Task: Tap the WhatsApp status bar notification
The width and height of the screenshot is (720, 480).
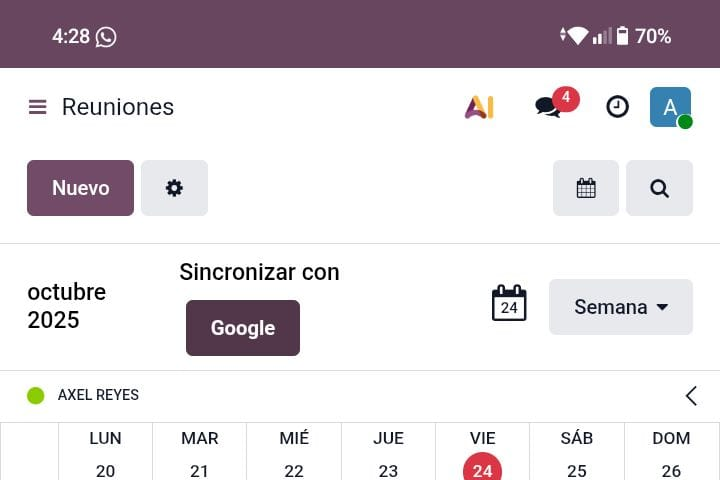Action: pyautogui.click(x=106, y=37)
